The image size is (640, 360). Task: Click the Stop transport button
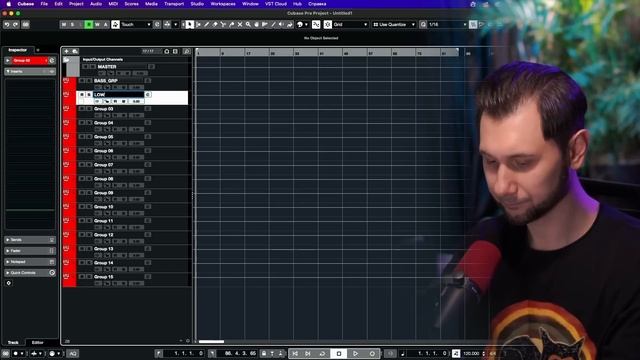coord(339,353)
